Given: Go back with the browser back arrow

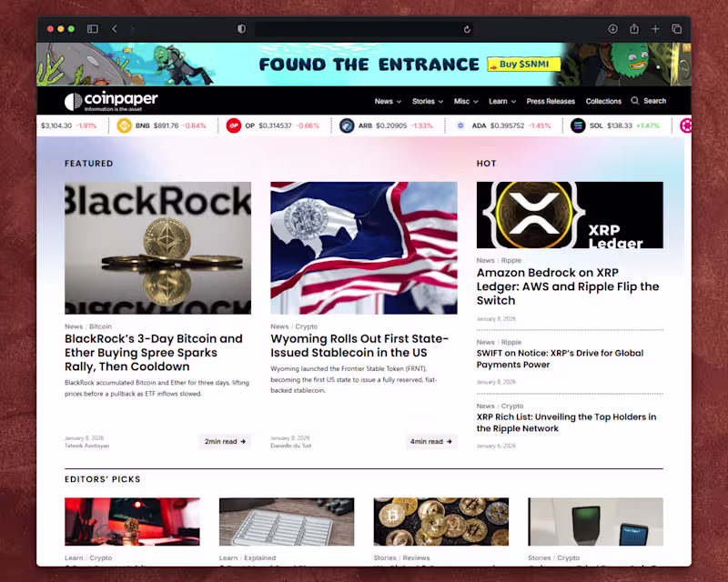Looking at the screenshot, I should coord(115,29).
